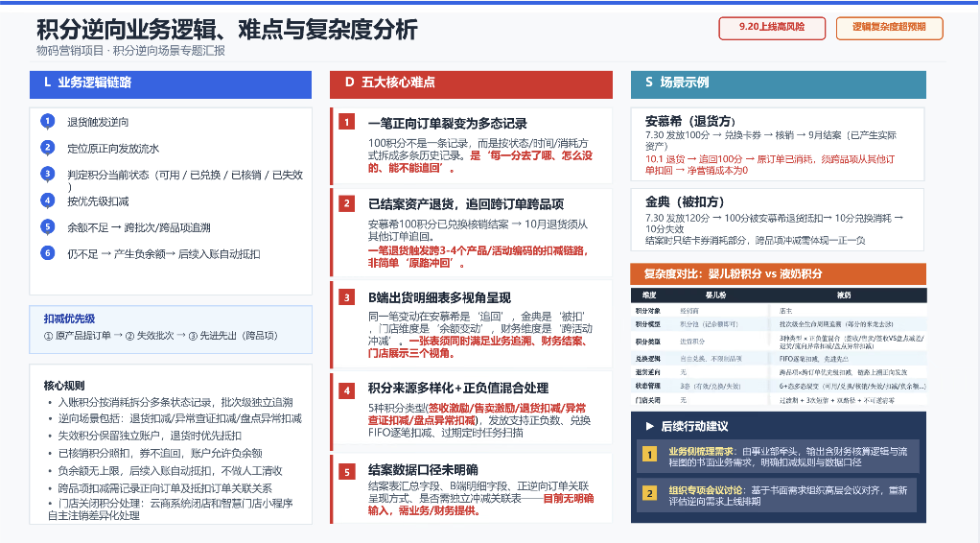Screen dimensions: 980x543
Task: Click heading 积分来源多样化+正负值混合处理
Action: pyautogui.click(x=458, y=388)
